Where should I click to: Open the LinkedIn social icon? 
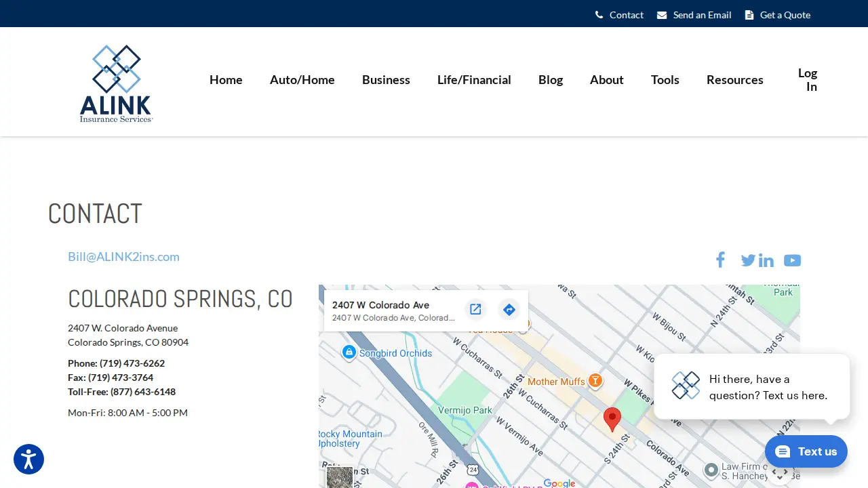click(x=766, y=260)
